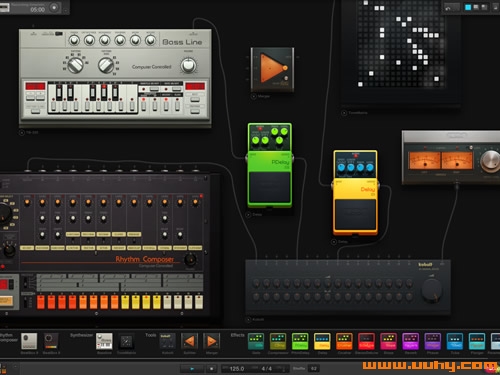Click the Merger device on the desktop
This screenshot has height=375, width=500.
click(272, 69)
